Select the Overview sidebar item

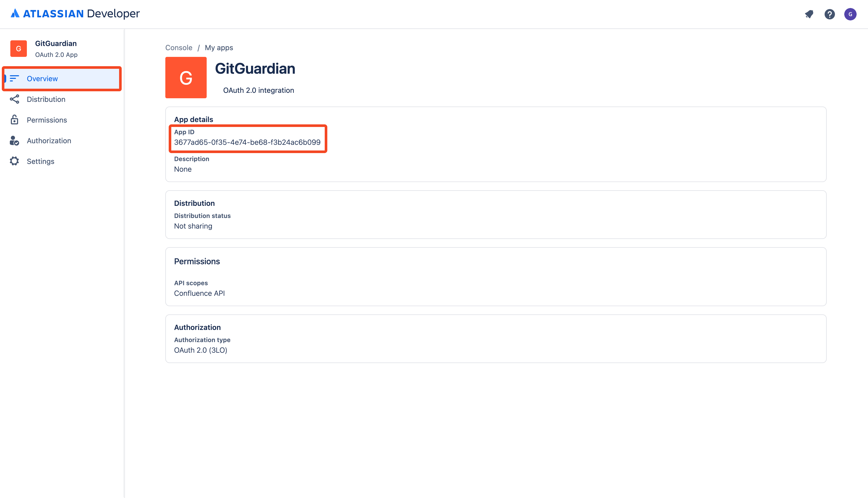(x=62, y=78)
